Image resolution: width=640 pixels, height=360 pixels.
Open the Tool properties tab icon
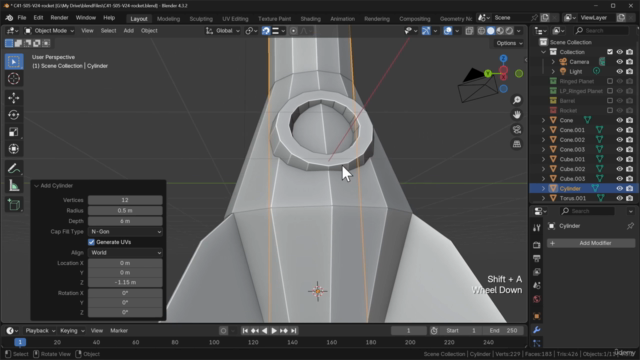(x=537, y=228)
